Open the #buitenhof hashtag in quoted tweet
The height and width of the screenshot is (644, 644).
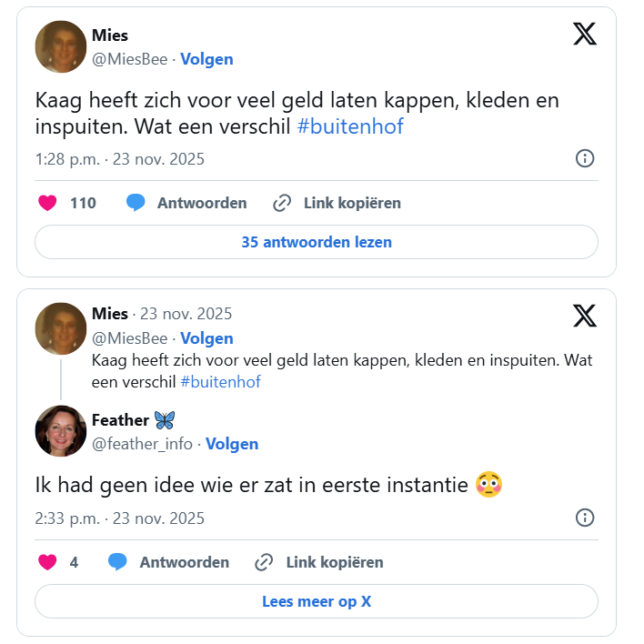tap(220, 382)
